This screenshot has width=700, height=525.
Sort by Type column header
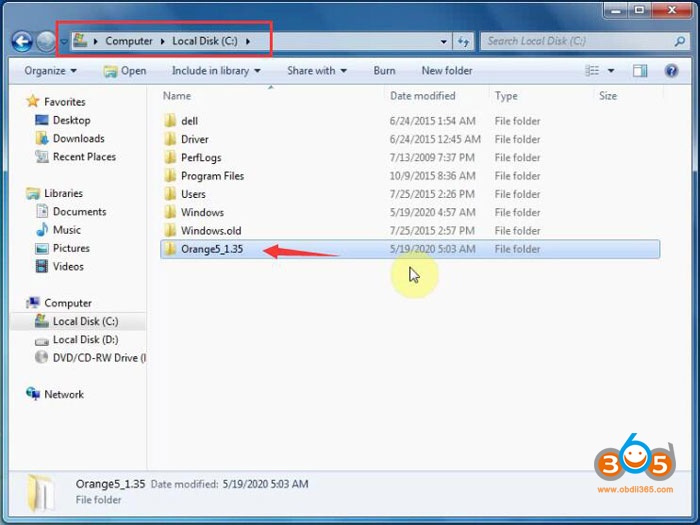point(506,96)
